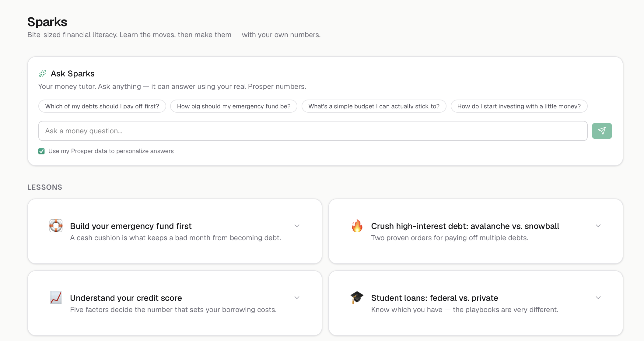
Task: Uncheck Use my Prosper data checkbox
Action: tap(41, 151)
